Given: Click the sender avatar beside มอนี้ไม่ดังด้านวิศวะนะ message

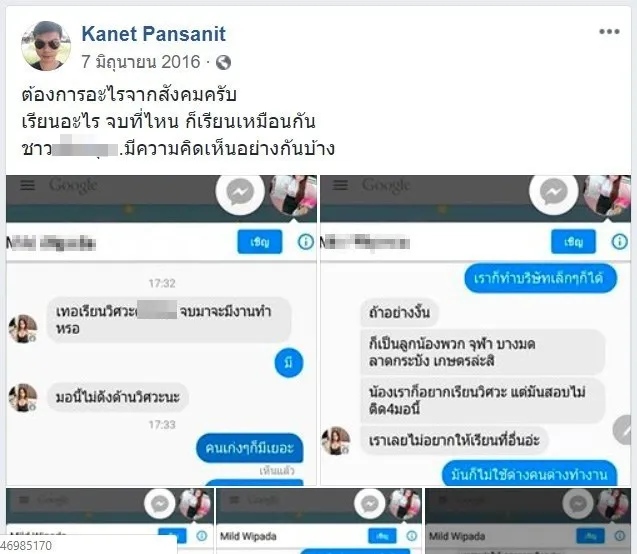Looking at the screenshot, I should pos(23,398).
